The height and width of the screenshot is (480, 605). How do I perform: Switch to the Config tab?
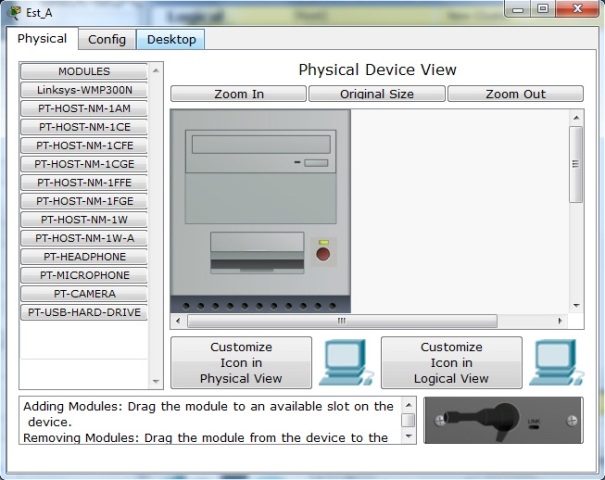[106, 39]
